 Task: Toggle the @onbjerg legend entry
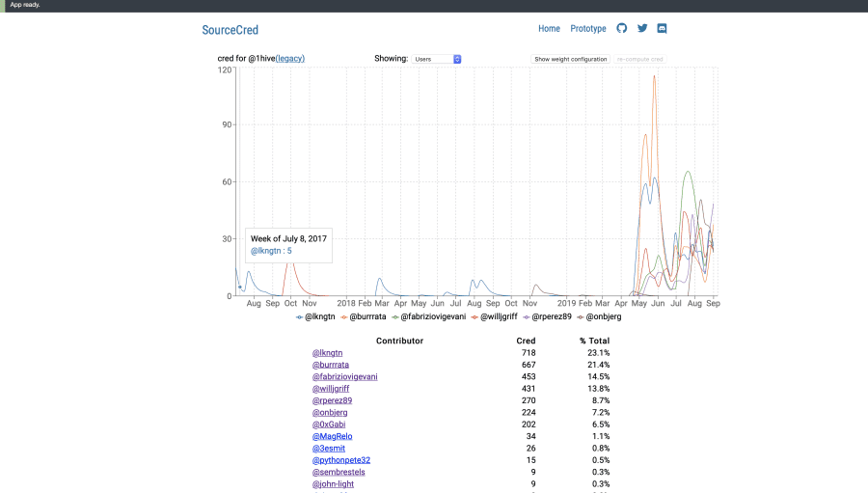[599, 316]
